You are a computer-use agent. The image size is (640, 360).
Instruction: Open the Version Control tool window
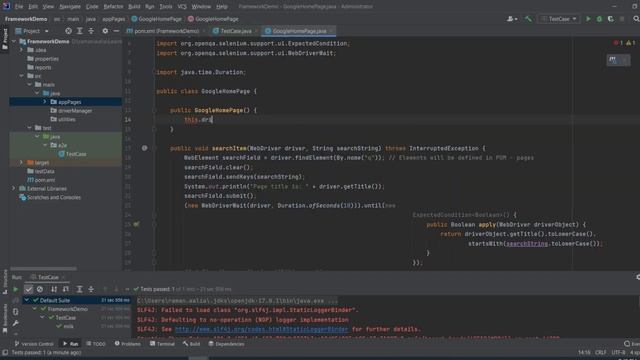[x=34, y=344]
